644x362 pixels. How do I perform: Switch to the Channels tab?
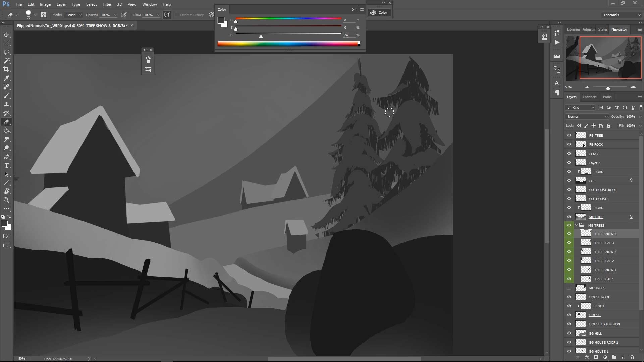589,97
